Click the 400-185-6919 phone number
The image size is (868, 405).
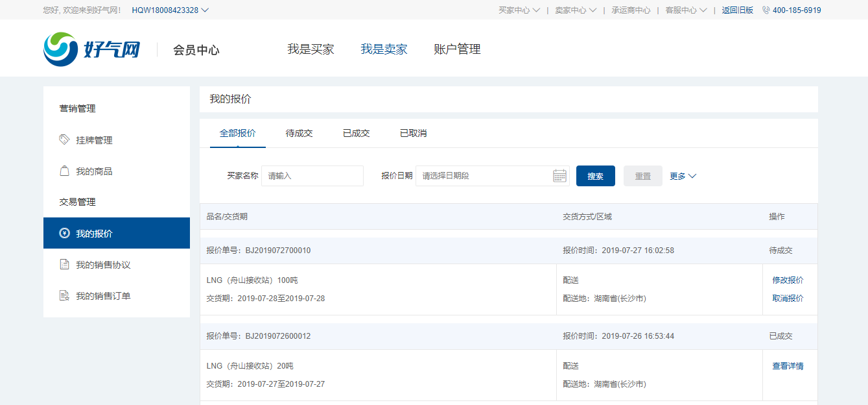[797, 10]
